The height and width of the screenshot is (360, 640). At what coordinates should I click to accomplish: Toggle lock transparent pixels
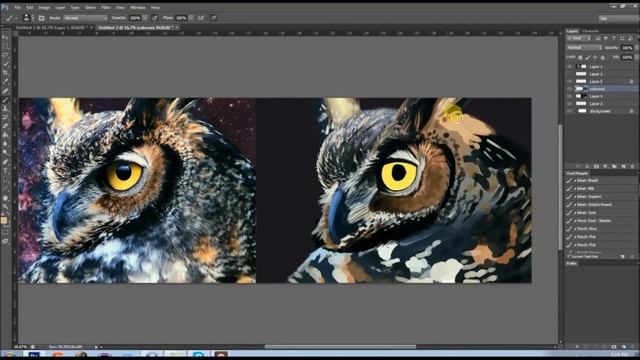580,58
